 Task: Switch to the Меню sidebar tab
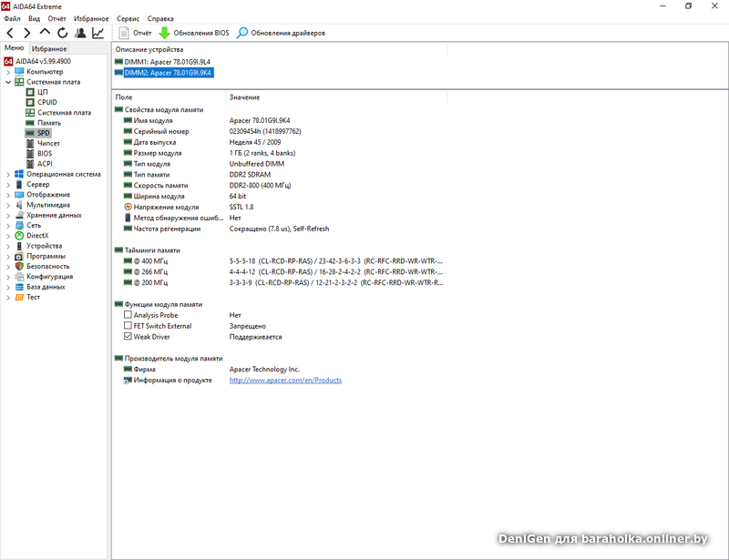(x=14, y=48)
